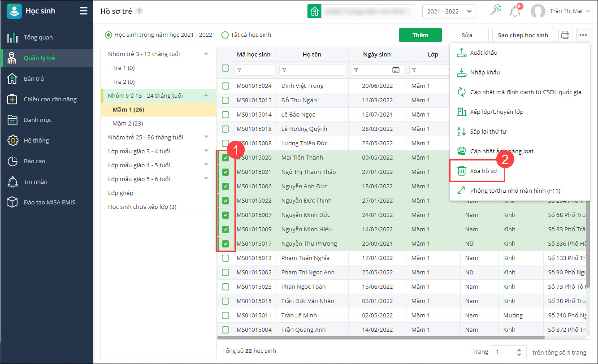Click the Sao chép học sinh button

pos(523,35)
